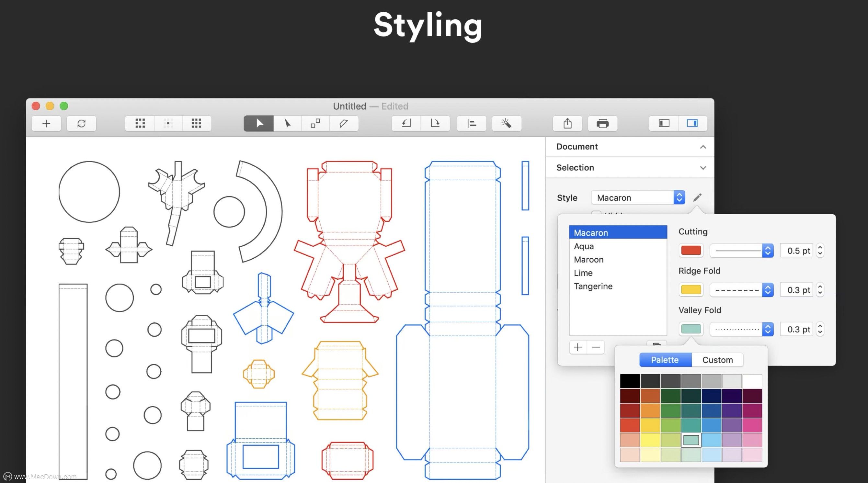Screen dimensions: 868x483
Task: Click the align left icon
Action: click(472, 124)
